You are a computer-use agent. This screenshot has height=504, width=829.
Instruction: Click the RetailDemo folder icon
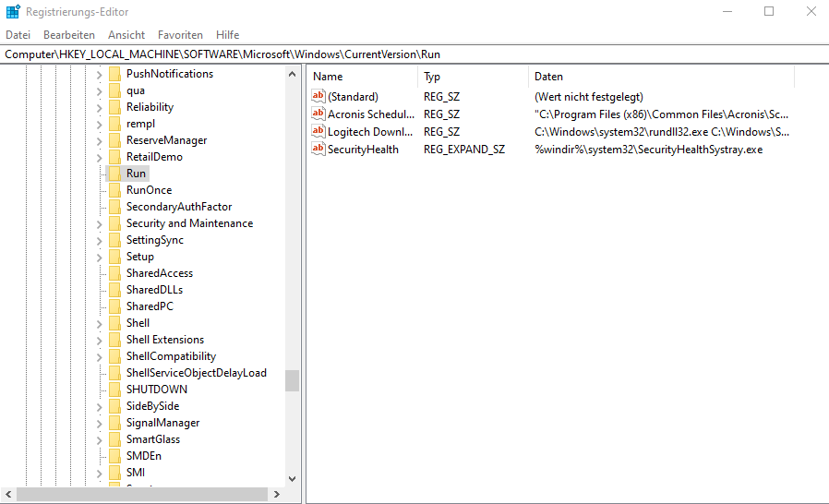pyautogui.click(x=114, y=157)
